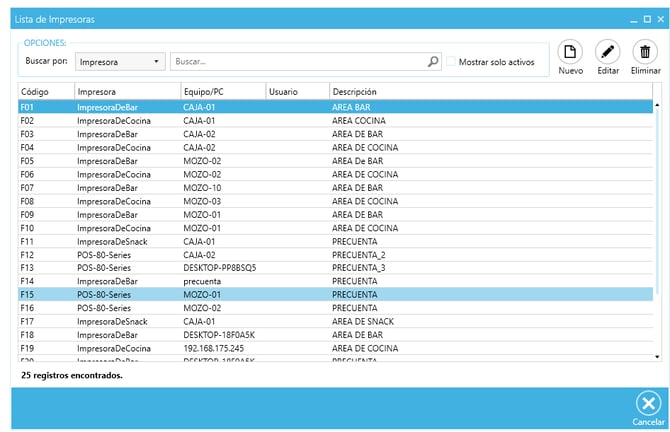Click the Eliminar trash icon

(645, 53)
